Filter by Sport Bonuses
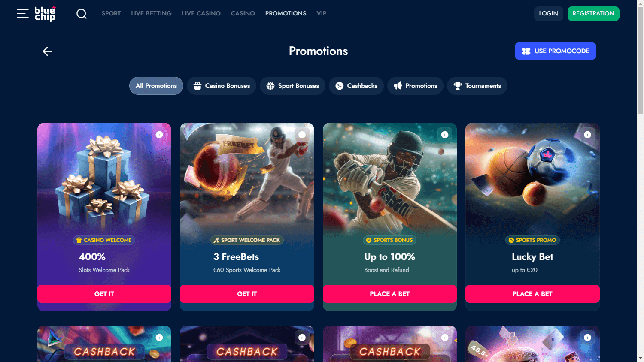 (x=292, y=86)
